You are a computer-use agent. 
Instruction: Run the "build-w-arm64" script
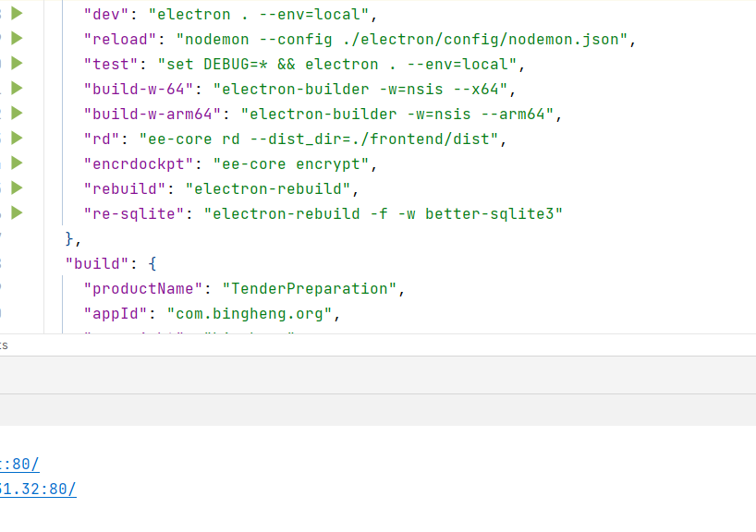(x=17, y=114)
